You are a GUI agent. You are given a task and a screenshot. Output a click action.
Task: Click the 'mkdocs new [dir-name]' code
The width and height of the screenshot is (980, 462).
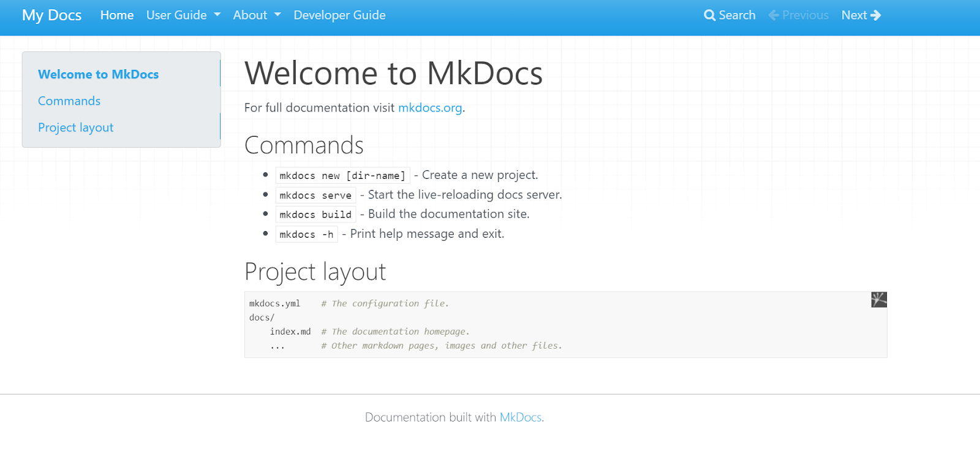pyautogui.click(x=342, y=176)
